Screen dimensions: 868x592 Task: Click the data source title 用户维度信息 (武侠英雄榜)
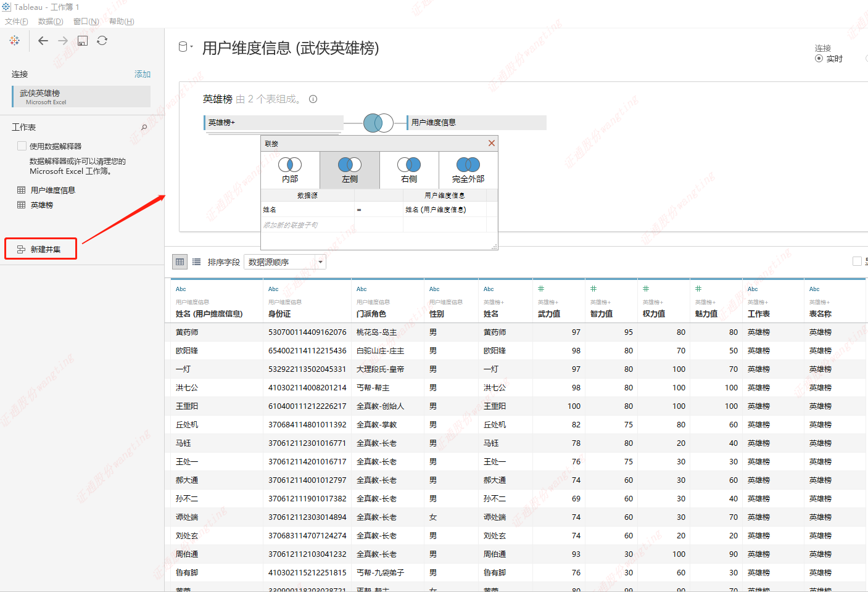point(291,48)
